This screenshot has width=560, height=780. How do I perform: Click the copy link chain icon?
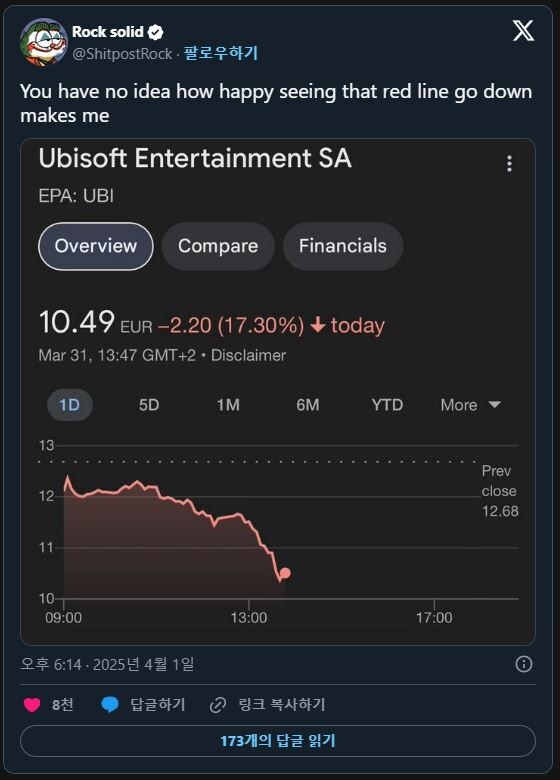pos(218,704)
